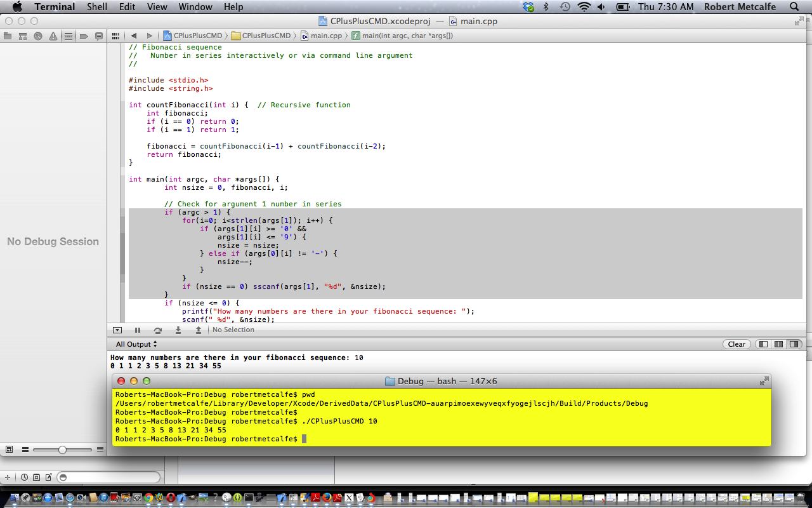This screenshot has height=508, width=812.
Task: Open the Shell menu
Action: pyautogui.click(x=96, y=7)
